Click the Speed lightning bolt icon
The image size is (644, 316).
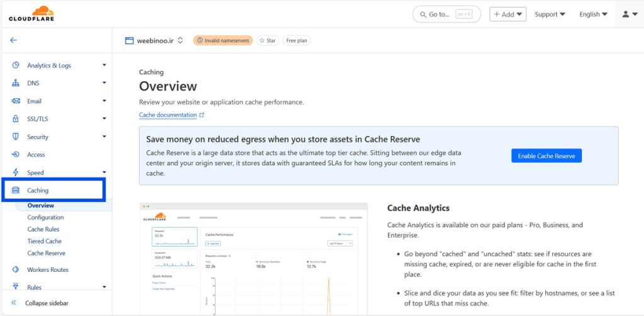point(16,172)
